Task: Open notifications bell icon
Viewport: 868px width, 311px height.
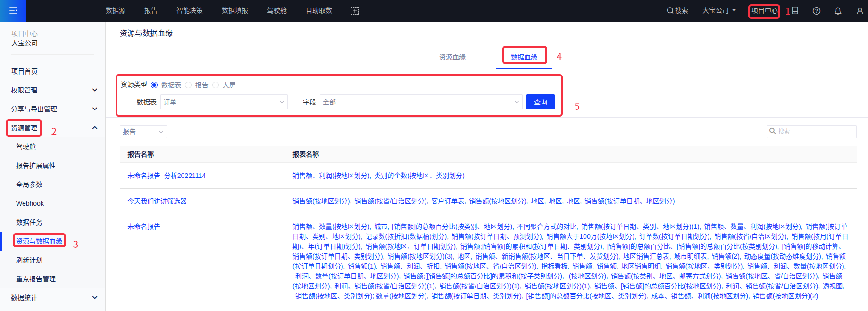Action: 838,11
